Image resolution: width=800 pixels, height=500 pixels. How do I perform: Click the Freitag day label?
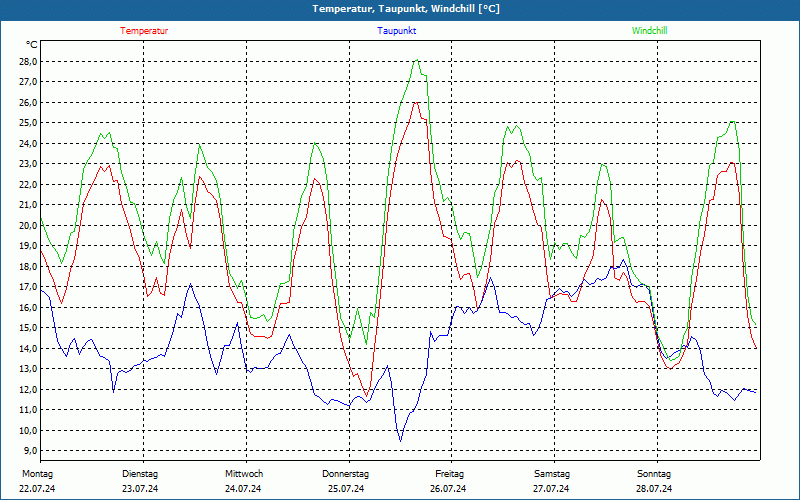click(x=449, y=473)
